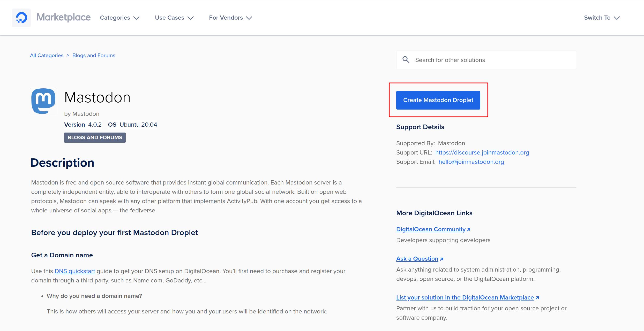Click the search magnifier icon
Viewport: 644px width, 331px height.
coord(406,60)
